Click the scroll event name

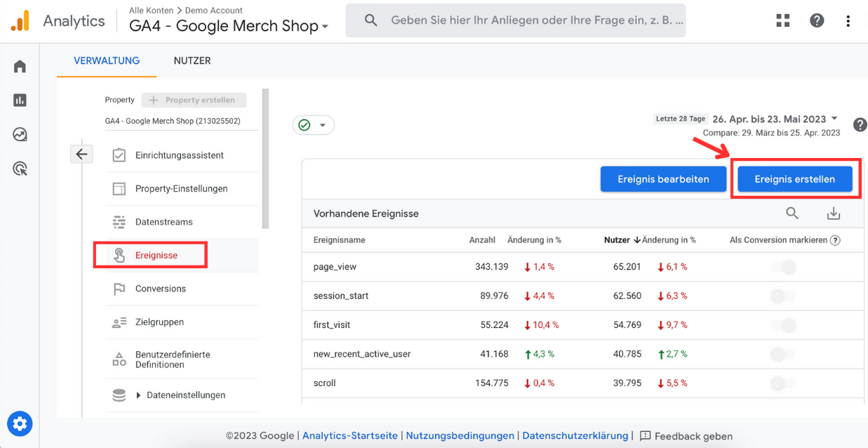tap(325, 383)
